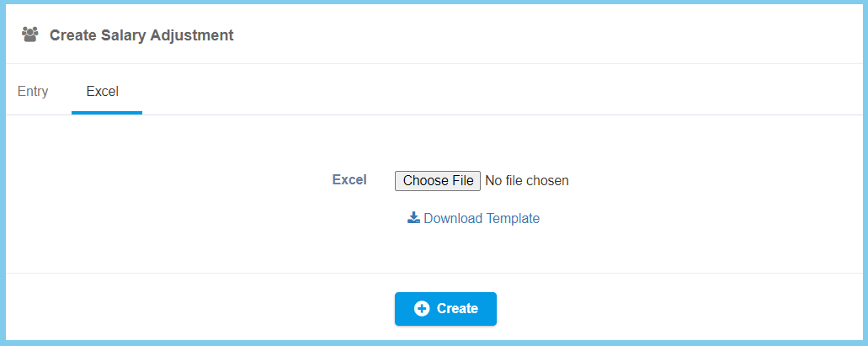Download the Excel template file
Viewport: 868px width, 346px height.
point(481,218)
